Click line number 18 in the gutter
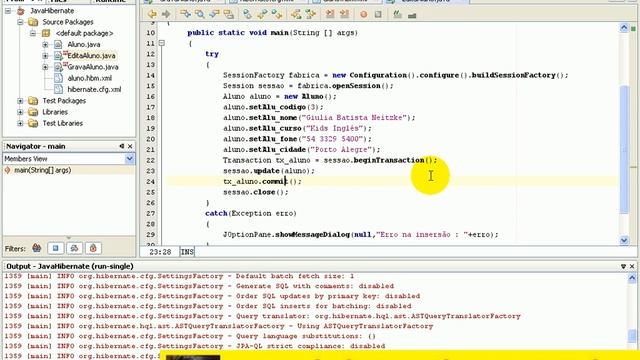 (x=150, y=118)
